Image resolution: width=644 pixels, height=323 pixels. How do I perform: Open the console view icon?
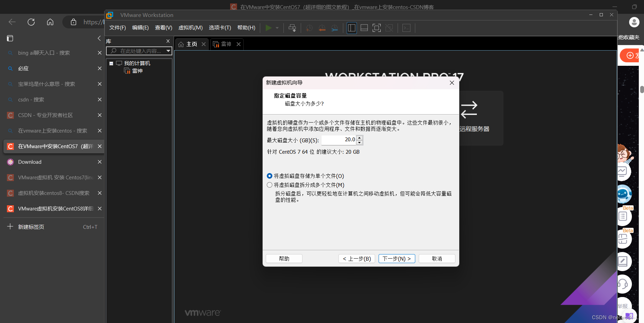click(406, 28)
